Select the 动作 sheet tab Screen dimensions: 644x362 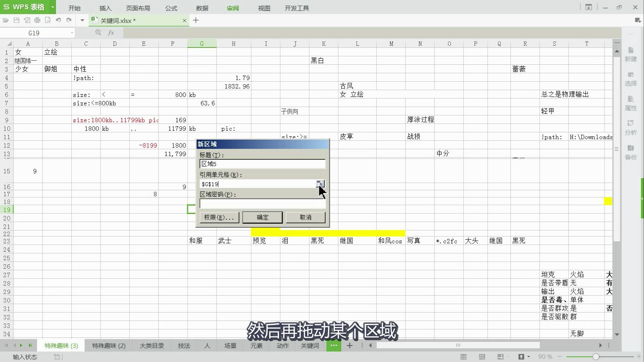pyautogui.click(x=283, y=346)
